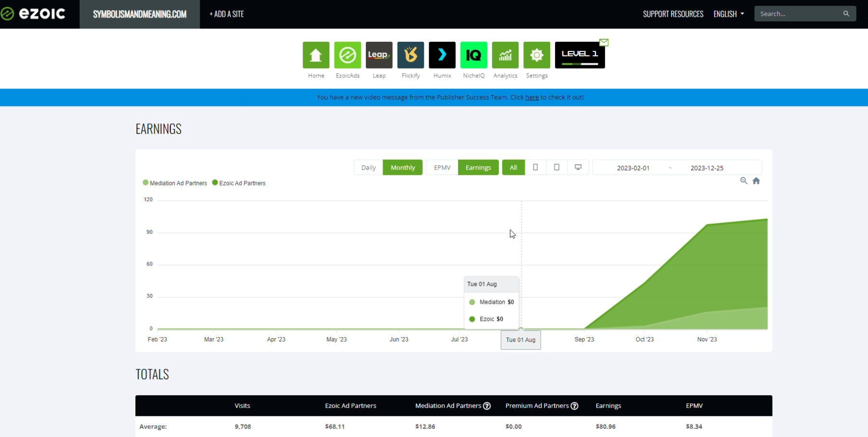Sort totals by Visits column
Screen dimensions: 868x437
click(242, 406)
